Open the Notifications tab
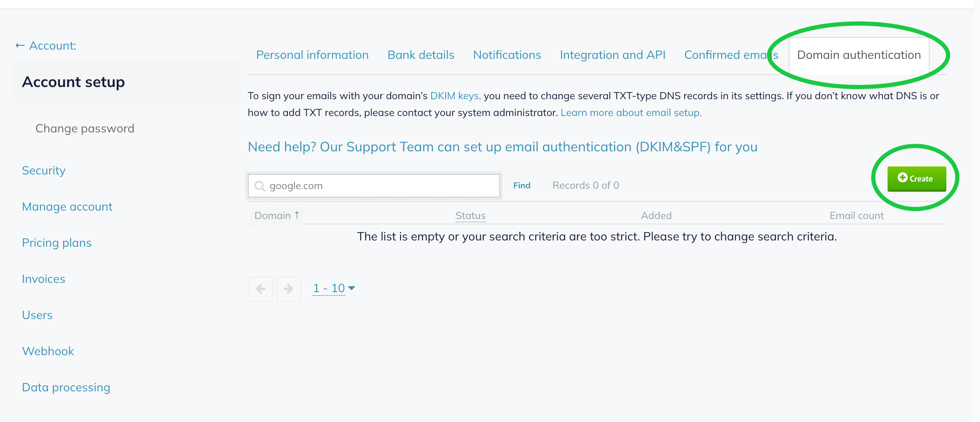This screenshot has width=980, height=422. click(x=507, y=55)
